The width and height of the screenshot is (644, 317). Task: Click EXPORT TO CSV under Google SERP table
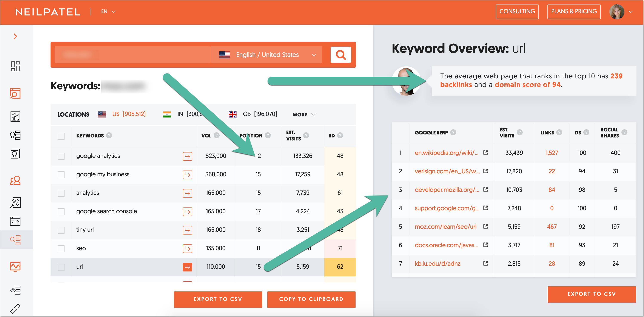[x=592, y=294]
